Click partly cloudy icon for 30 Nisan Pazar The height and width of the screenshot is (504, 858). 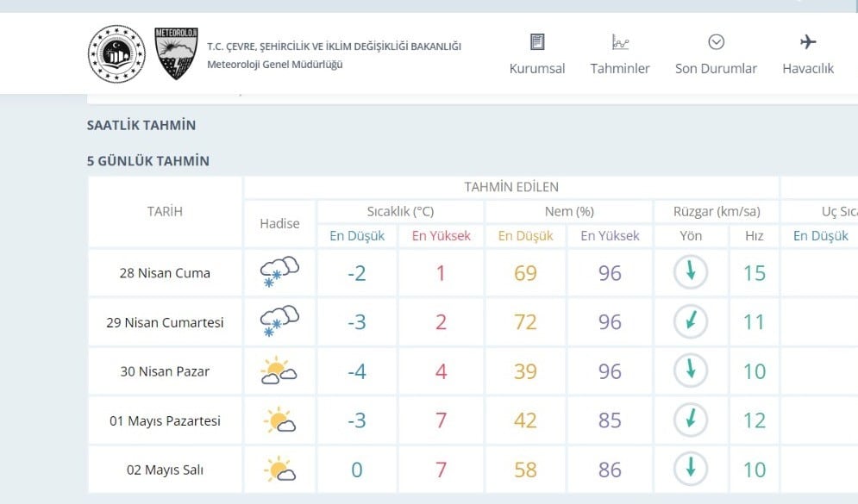279,370
